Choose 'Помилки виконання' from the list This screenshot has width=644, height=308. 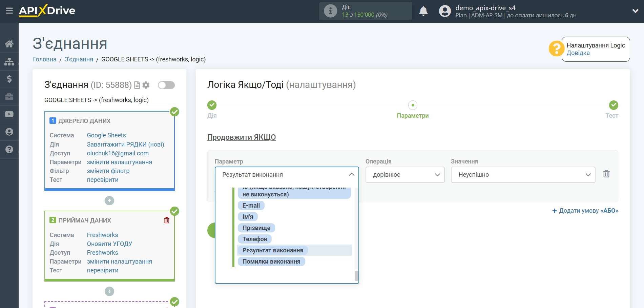coord(271,262)
